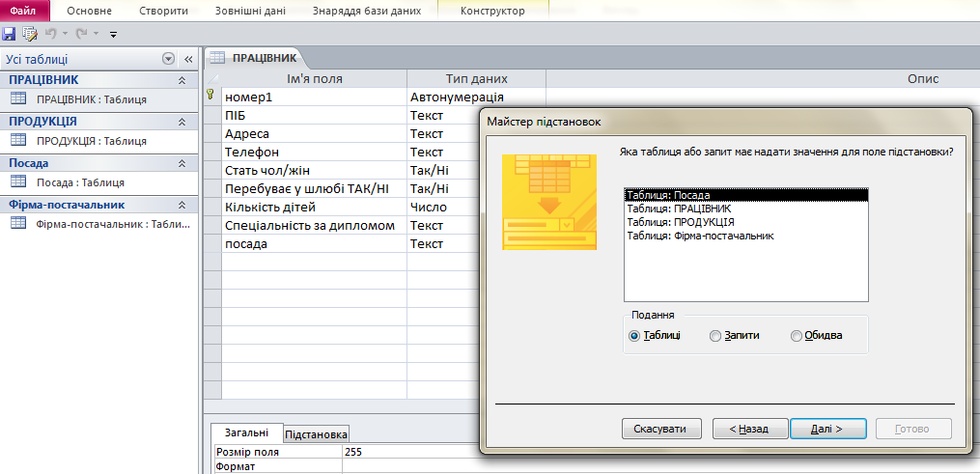This screenshot has width=980, height=474.
Task: Open the Конструктор ribbon tab
Action: pyautogui.click(x=492, y=12)
